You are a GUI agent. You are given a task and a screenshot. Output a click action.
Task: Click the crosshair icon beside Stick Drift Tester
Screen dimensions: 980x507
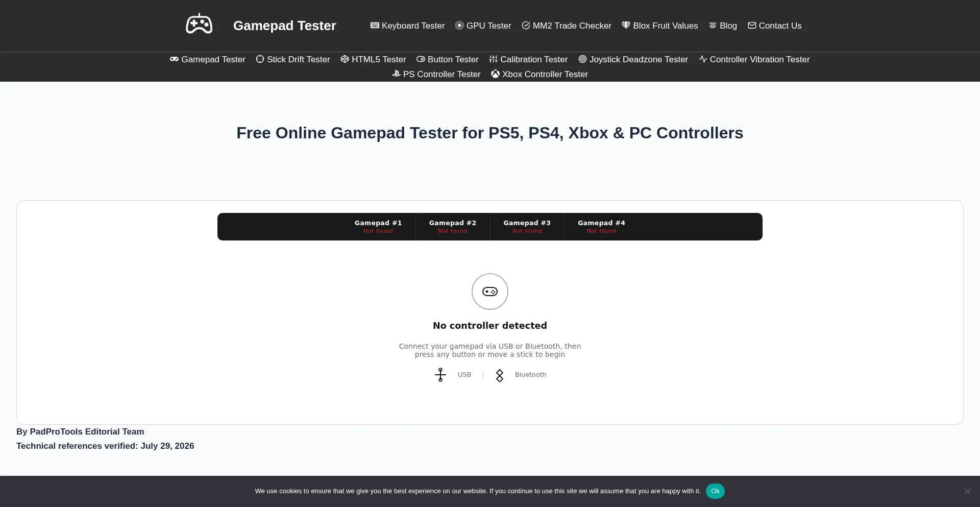(x=260, y=59)
